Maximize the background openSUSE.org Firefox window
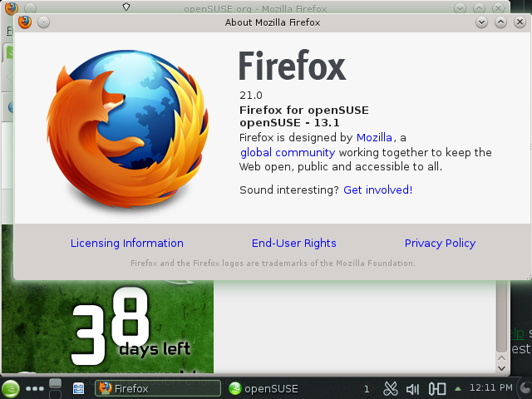 point(479,8)
